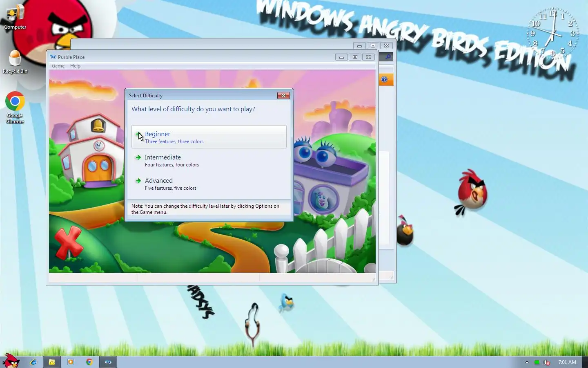Open Windows Explorer from the taskbar
Image resolution: width=588 pixels, height=368 pixels.
tap(52, 362)
